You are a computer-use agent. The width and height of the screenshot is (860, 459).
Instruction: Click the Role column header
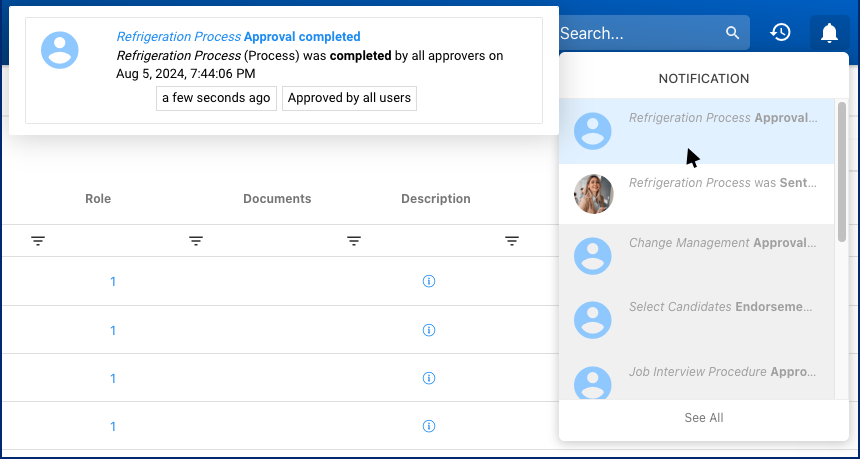click(x=98, y=199)
